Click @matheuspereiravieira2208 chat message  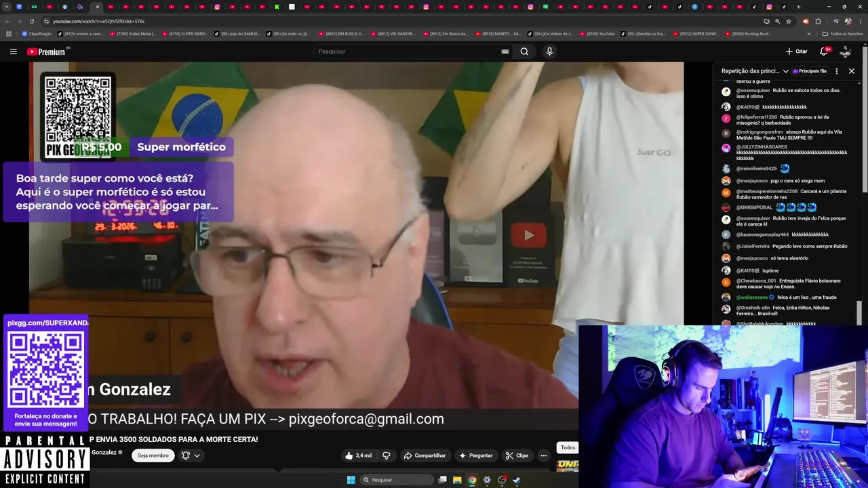click(785, 195)
